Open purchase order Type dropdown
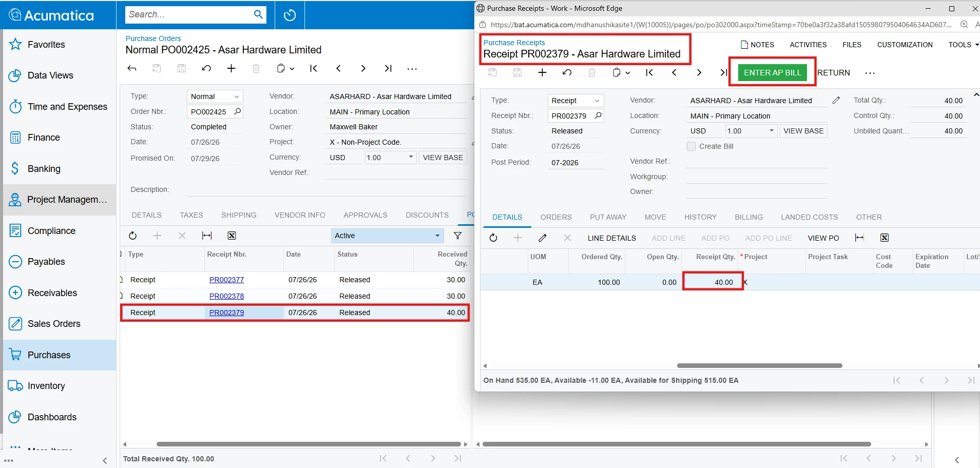Screen dimensions: 980x468 click(237, 96)
